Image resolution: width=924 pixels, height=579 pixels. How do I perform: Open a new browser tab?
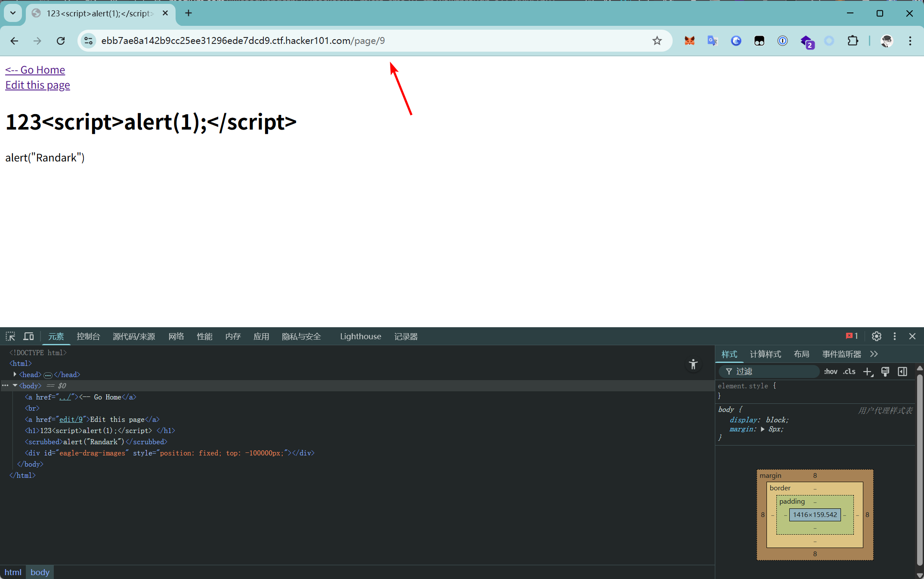(189, 13)
